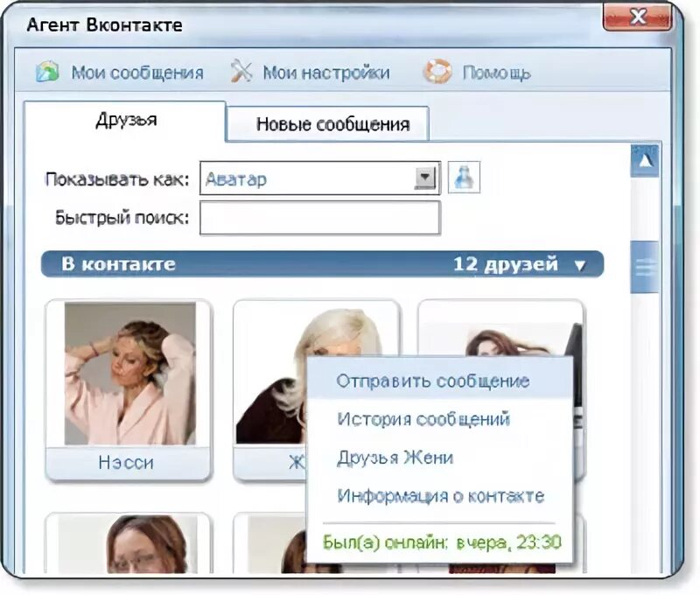Click the wrench-and-screwdriver settings icon
Screen dimensions: 700x595
click(x=241, y=72)
